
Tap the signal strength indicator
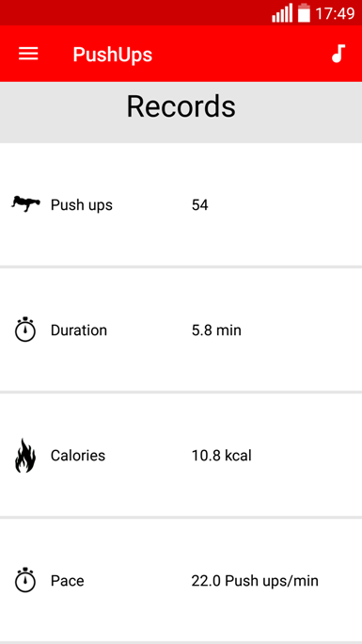coord(282,13)
